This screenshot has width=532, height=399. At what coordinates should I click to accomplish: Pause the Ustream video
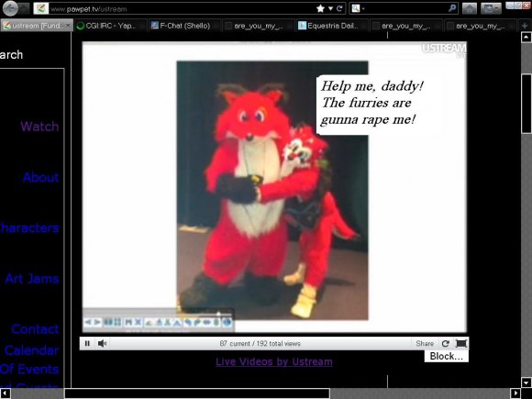point(87,344)
